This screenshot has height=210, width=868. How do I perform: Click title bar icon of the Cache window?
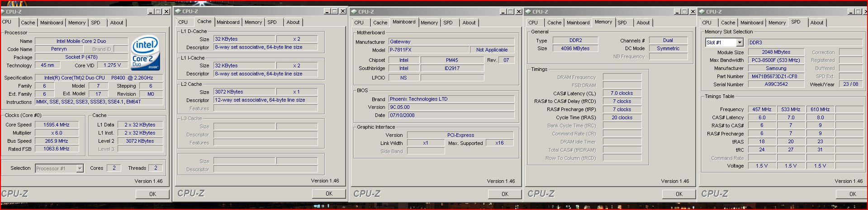click(178, 11)
